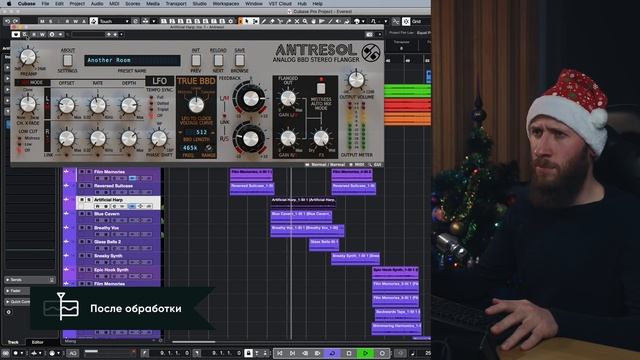Image resolution: width=640 pixels, height=360 pixels.
Task: Click the ABOUT / SETTINGS button
Action: click(67, 60)
